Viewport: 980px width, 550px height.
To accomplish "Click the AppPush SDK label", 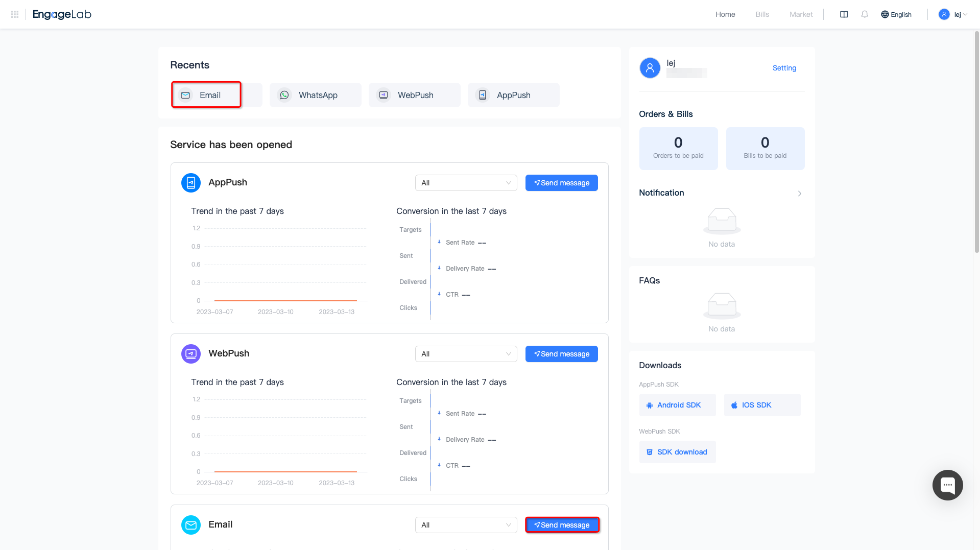I will click(x=659, y=385).
